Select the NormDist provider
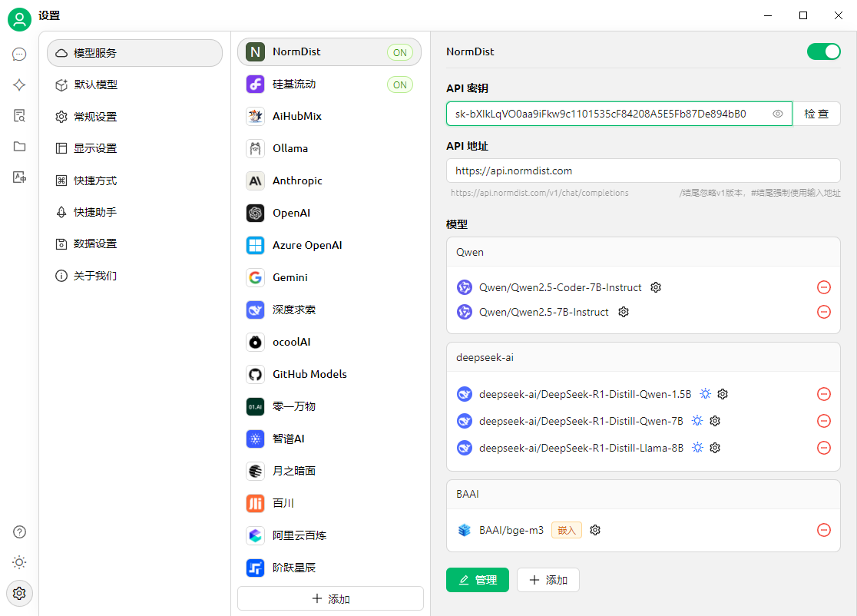The height and width of the screenshot is (616, 857). click(x=329, y=52)
